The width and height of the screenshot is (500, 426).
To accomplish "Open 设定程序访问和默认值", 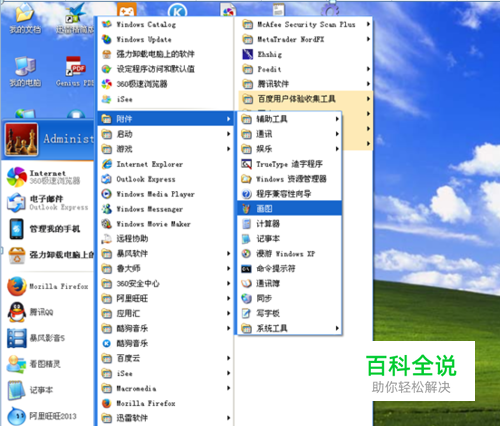I will [166, 69].
